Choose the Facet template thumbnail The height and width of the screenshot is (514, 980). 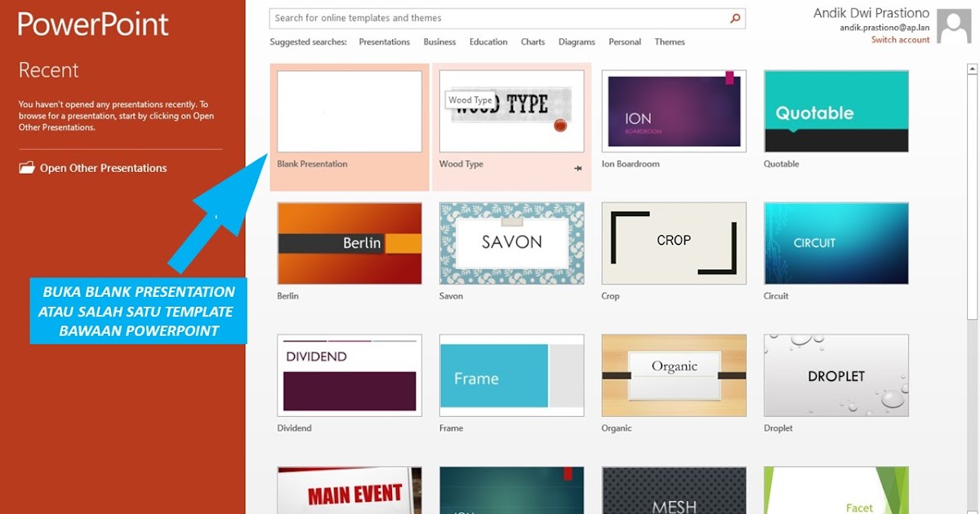tap(836, 490)
